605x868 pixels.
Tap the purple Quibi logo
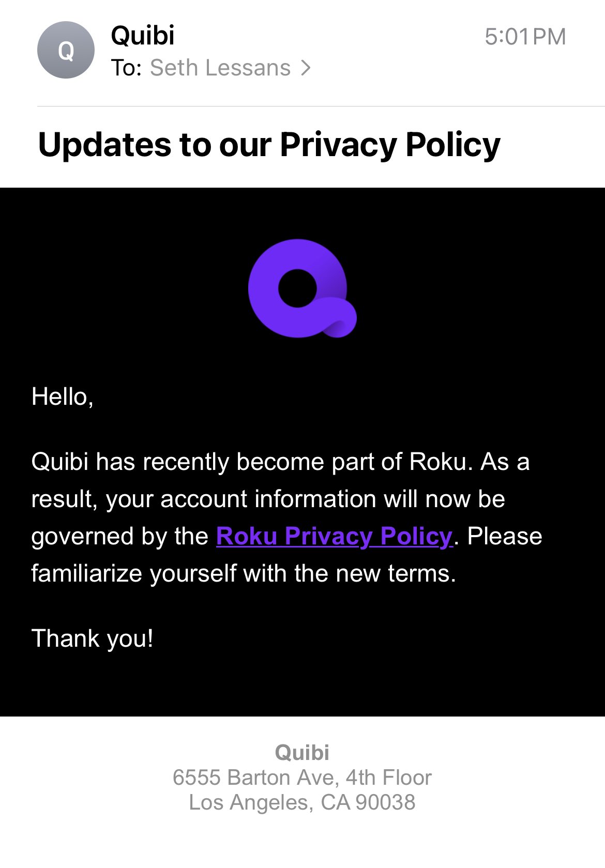303,288
